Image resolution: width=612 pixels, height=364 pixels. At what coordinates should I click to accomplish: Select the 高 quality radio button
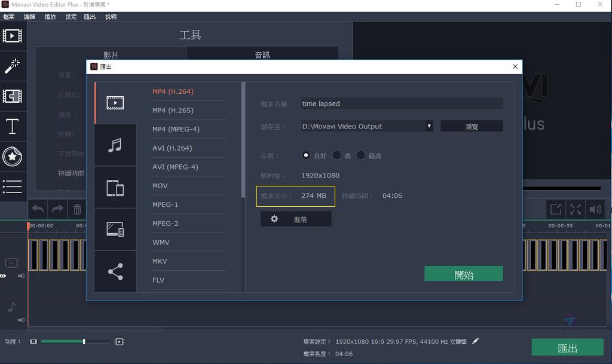tap(336, 155)
